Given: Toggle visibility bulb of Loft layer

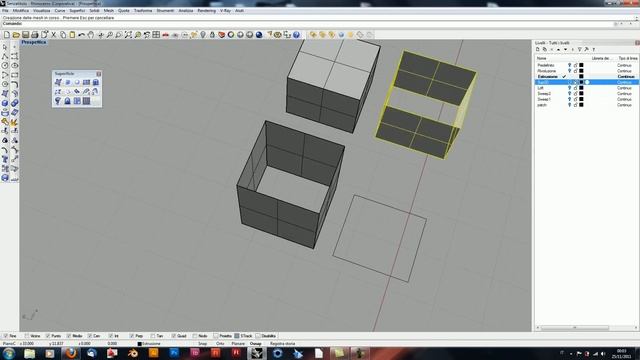Looking at the screenshot, I should pos(569,88).
